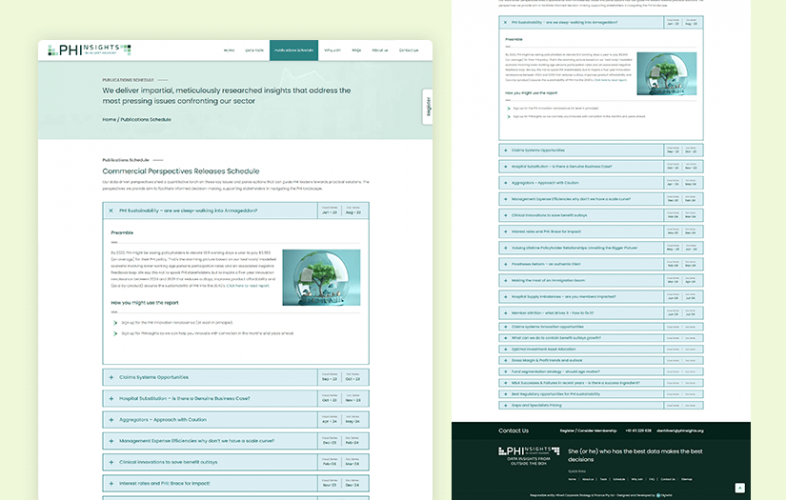Click plus icon of Claims Systems Opportunities, right page
Image resolution: width=786 pixels, height=500 pixels.
click(505, 150)
